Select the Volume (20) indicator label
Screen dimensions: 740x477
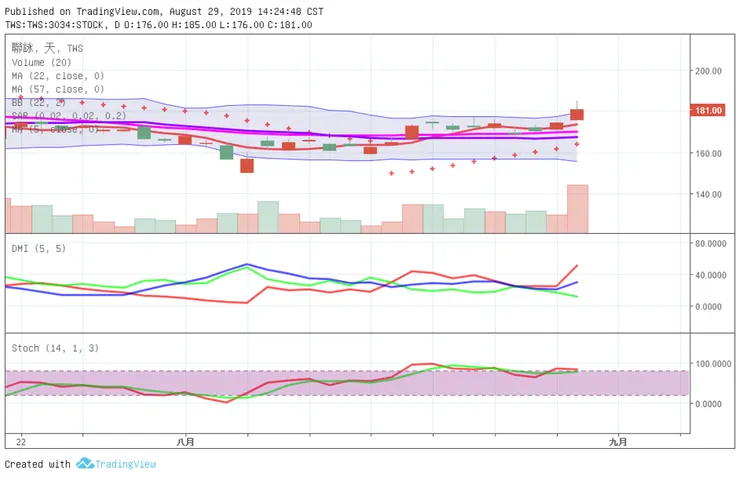(42, 62)
